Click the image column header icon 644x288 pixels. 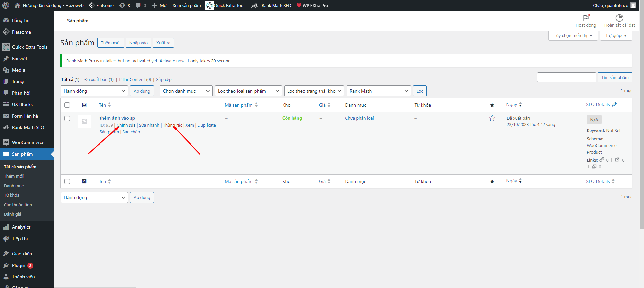tap(84, 105)
